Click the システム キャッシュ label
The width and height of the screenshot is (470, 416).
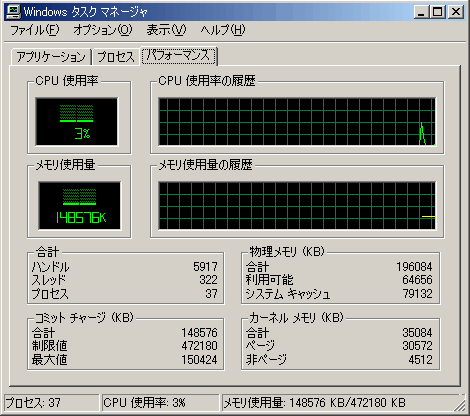[288, 294]
